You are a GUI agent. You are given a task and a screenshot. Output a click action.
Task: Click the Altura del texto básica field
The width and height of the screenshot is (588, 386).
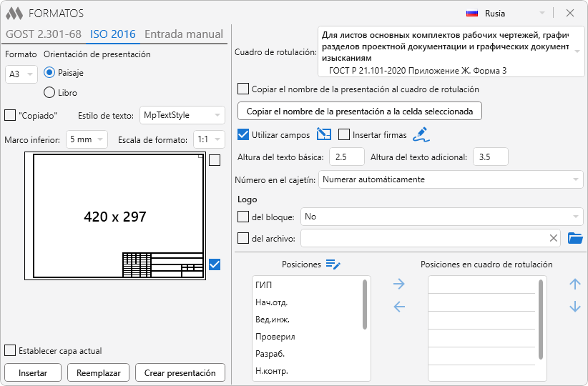(x=346, y=157)
